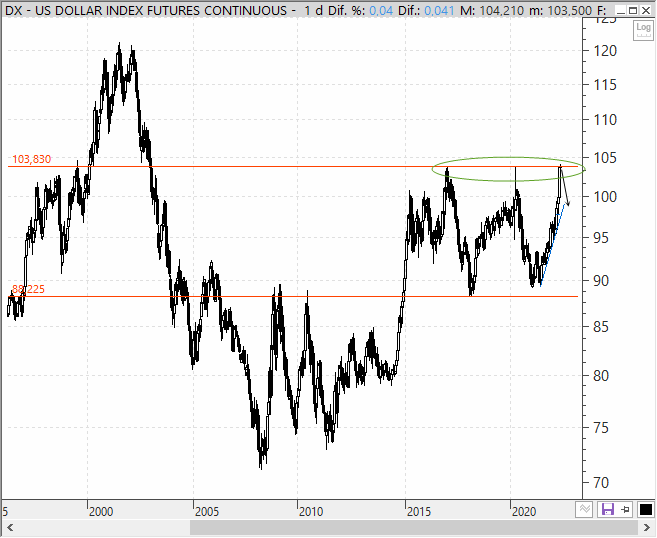Click the '1 d' timeframe text
This screenshot has height=538, width=657.
point(313,10)
